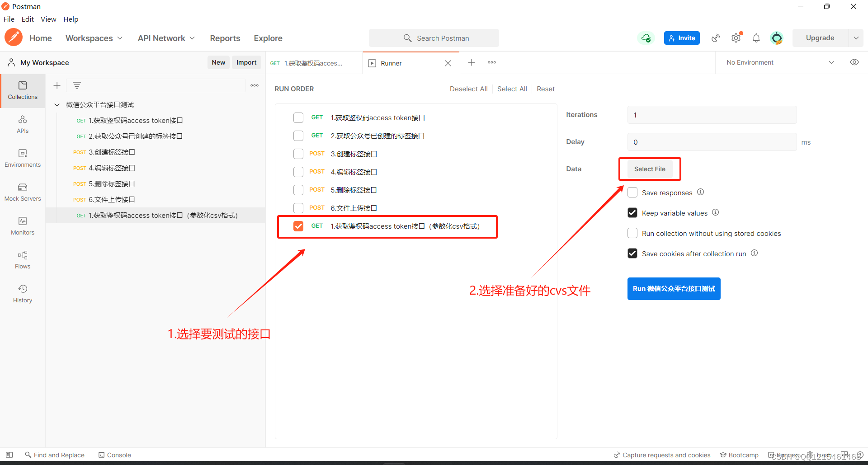Open the notifications bell

point(756,38)
